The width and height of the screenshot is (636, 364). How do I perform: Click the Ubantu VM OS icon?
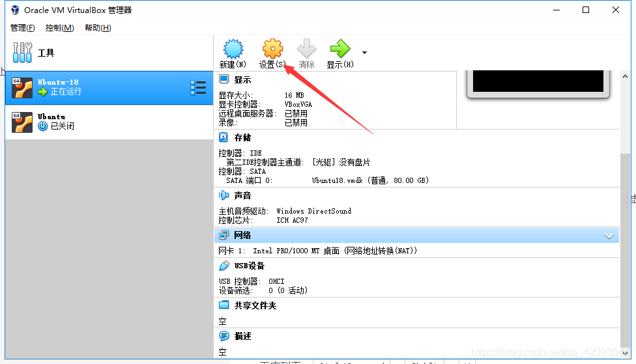pyautogui.click(x=22, y=122)
